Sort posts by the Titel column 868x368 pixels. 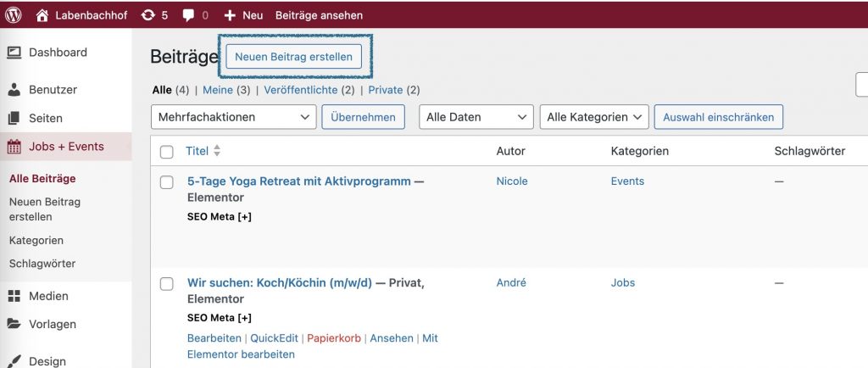tap(198, 152)
